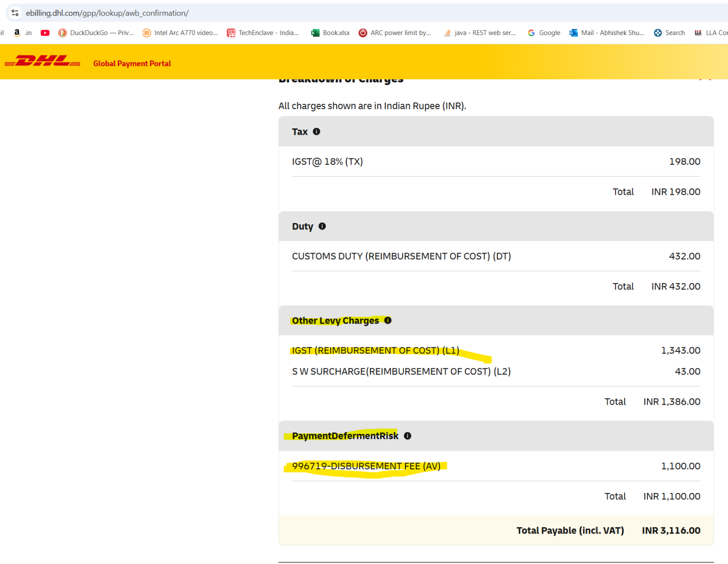728x564 pixels.
Task: Click the Other Levy Charges heading
Action: pyautogui.click(x=335, y=320)
